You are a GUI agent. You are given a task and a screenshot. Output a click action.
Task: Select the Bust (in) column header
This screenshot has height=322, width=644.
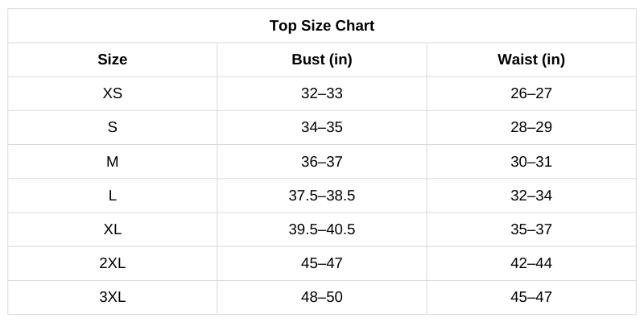[322, 60]
